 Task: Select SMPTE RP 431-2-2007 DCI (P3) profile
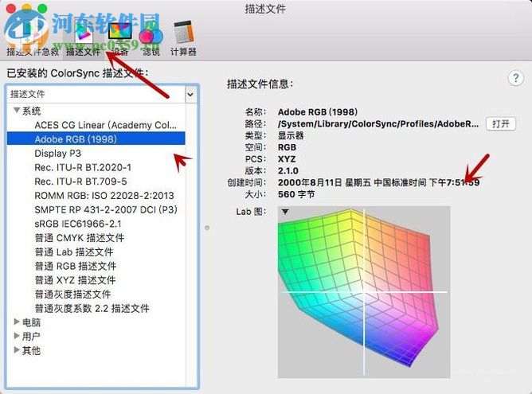tap(96, 209)
